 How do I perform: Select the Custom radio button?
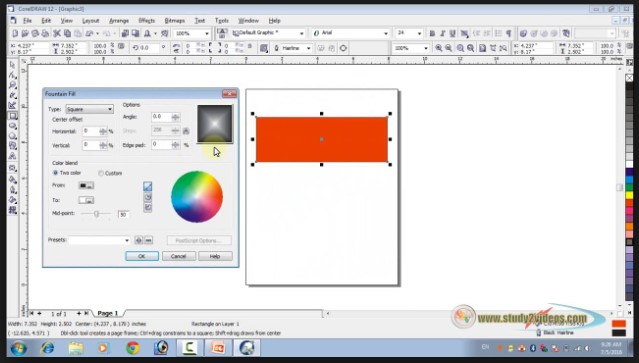(x=101, y=173)
